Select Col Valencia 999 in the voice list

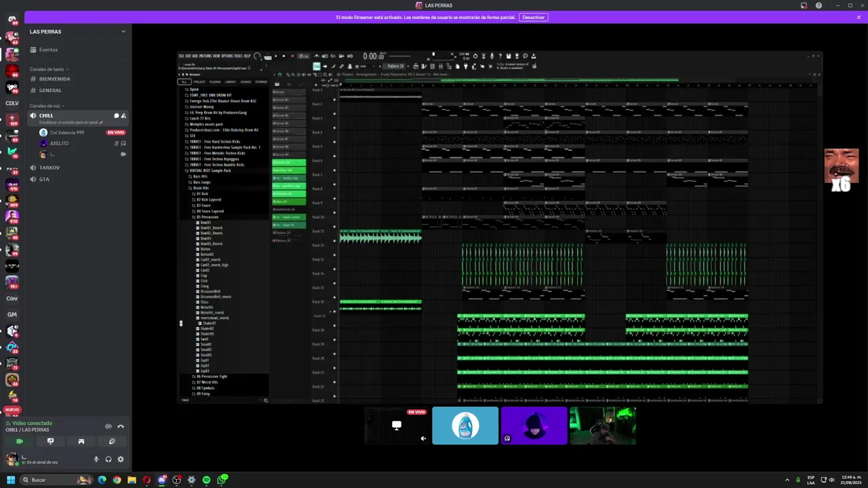67,133
